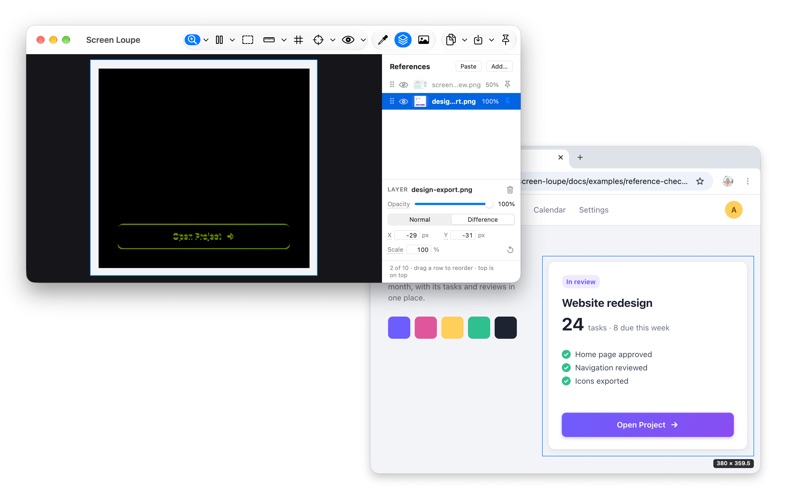Click the screen...ew.png layer thumbnail
The height and width of the screenshot is (500, 800).
coord(420,85)
